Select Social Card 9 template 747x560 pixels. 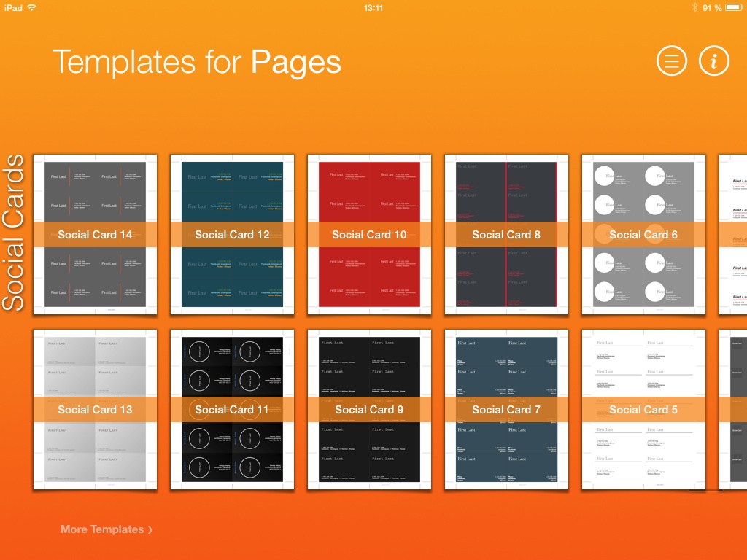point(369,410)
